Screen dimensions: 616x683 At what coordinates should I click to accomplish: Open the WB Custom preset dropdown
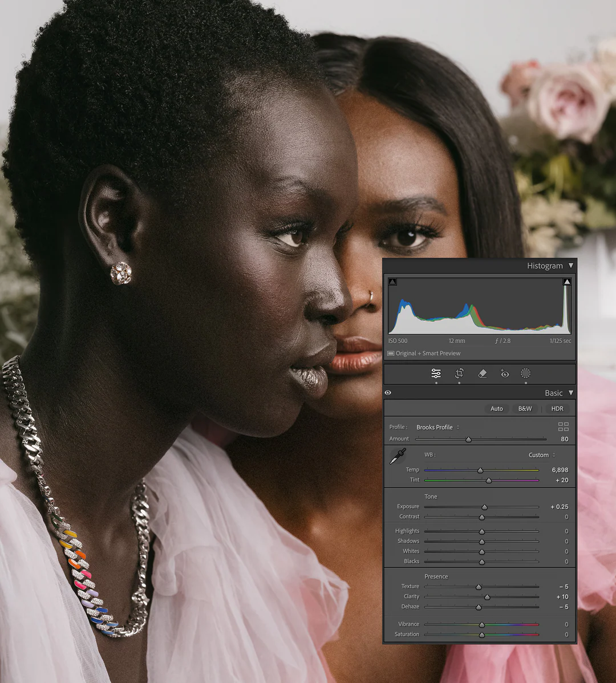541,455
